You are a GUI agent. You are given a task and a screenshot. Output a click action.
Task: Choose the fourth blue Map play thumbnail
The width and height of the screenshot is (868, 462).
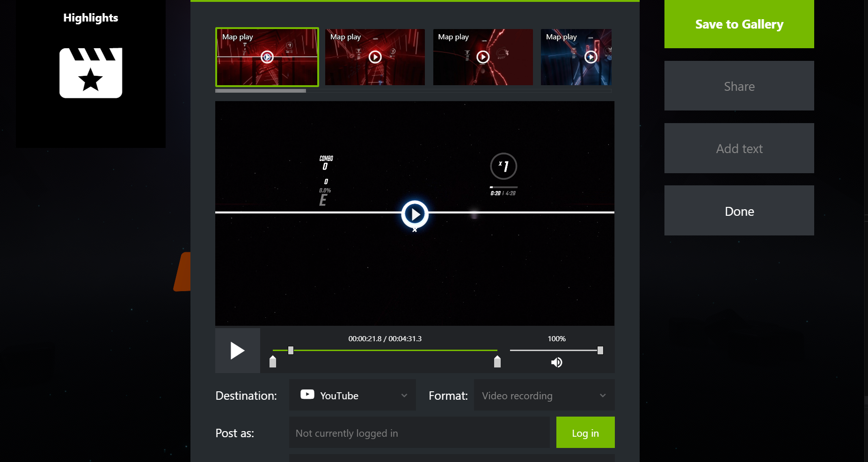tap(576, 57)
